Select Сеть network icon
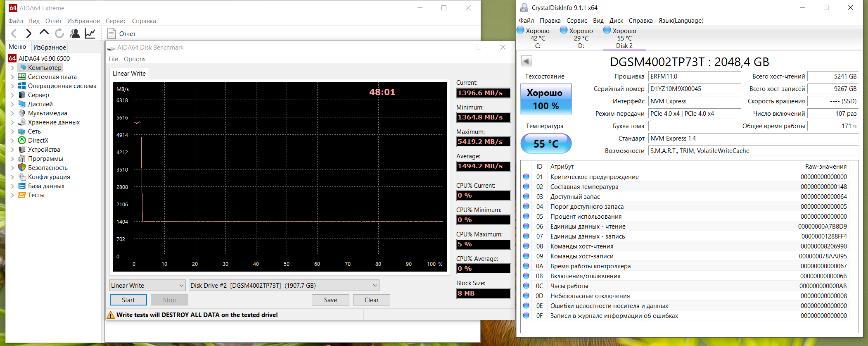 [x=22, y=131]
